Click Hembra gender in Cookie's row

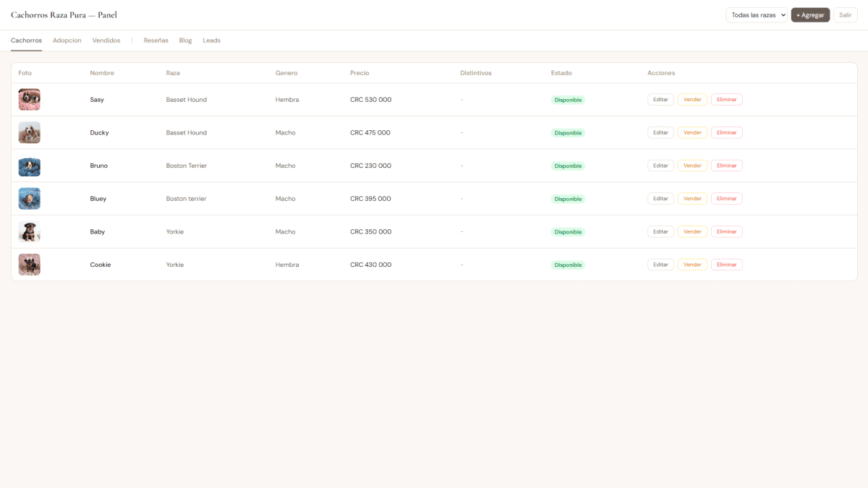tap(287, 265)
